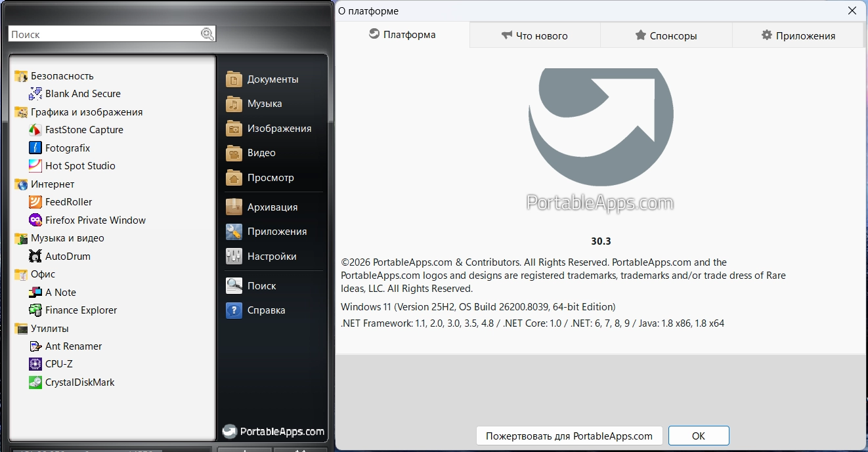Click Просмотр to browse the drive
The width and height of the screenshot is (868, 452).
point(260,178)
